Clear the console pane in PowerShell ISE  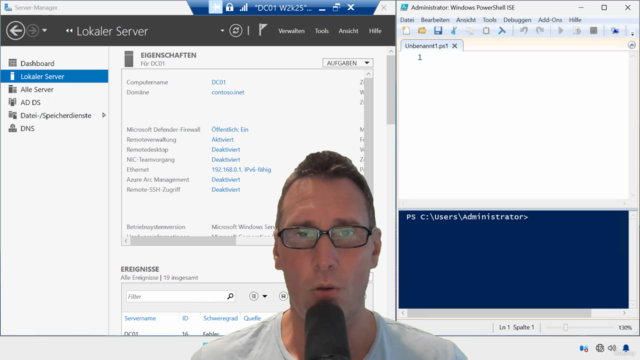pyautogui.click(x=502, y=31)
